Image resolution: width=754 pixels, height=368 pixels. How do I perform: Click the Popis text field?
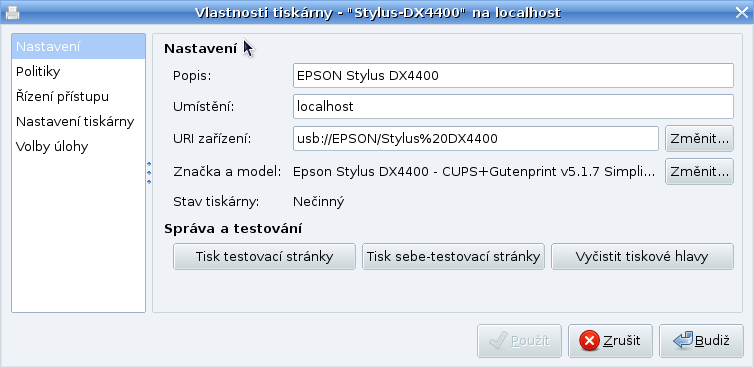513,76
